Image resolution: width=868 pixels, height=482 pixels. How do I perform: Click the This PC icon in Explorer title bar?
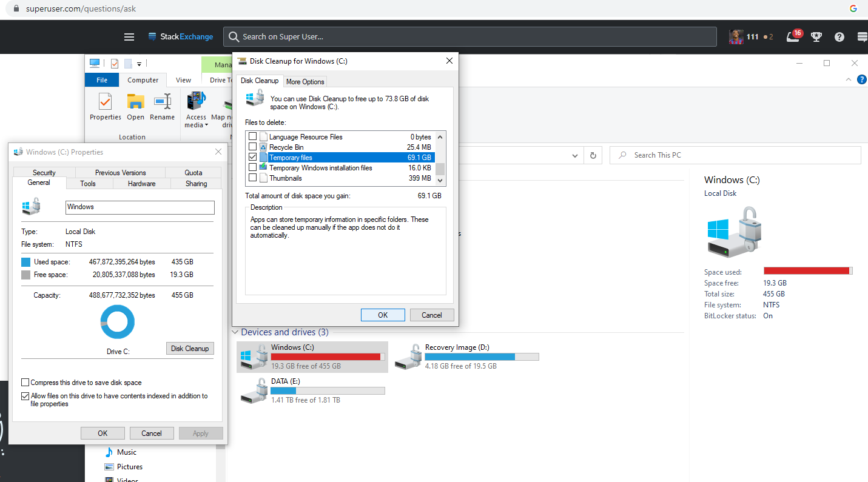[x=95, y=63]
